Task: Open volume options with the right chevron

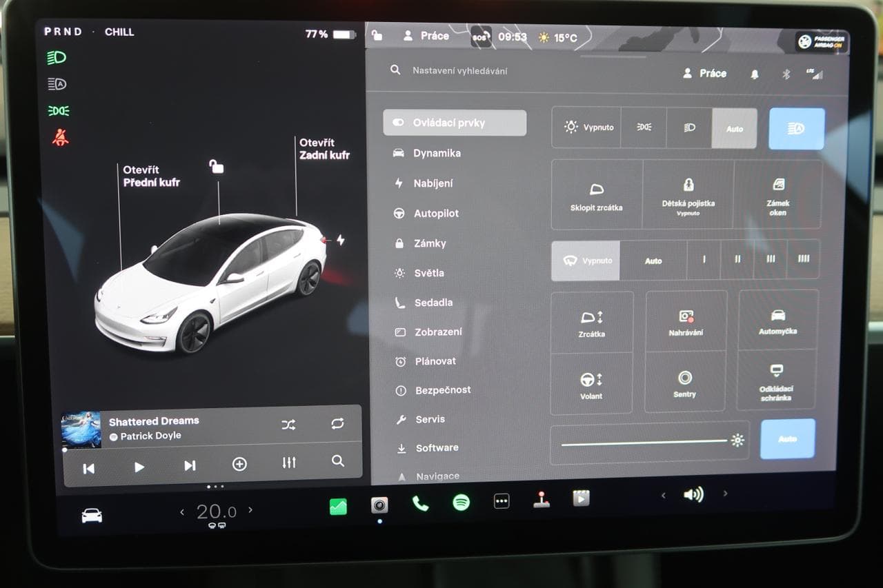Action: [725, 494]
